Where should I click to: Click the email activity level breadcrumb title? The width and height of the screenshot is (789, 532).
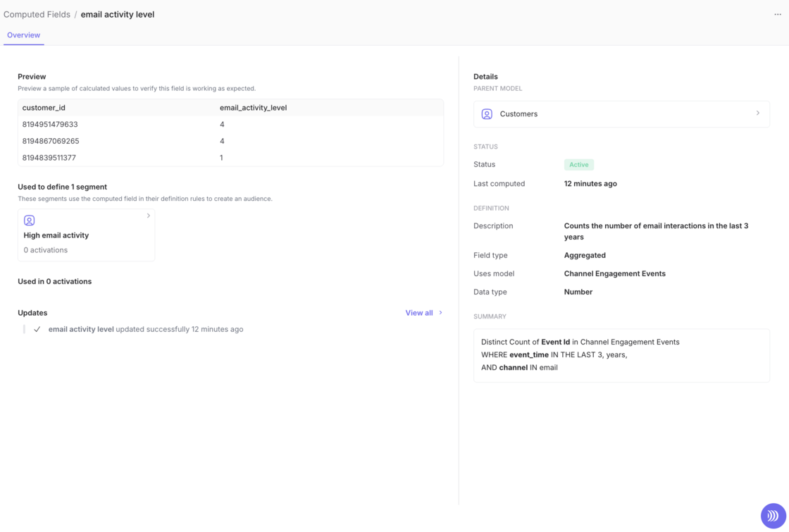[118, 15]
